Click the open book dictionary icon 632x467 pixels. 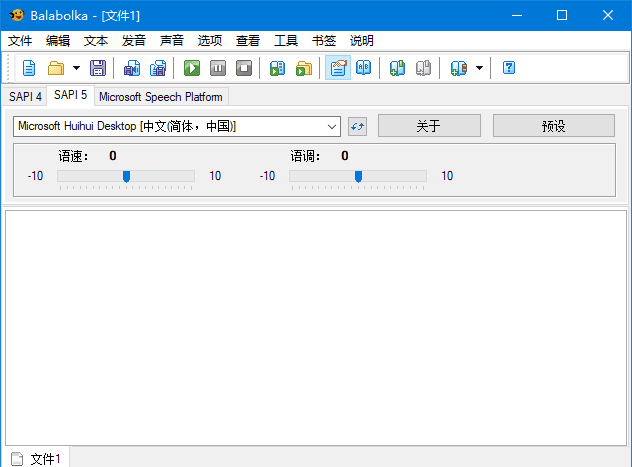364,68
